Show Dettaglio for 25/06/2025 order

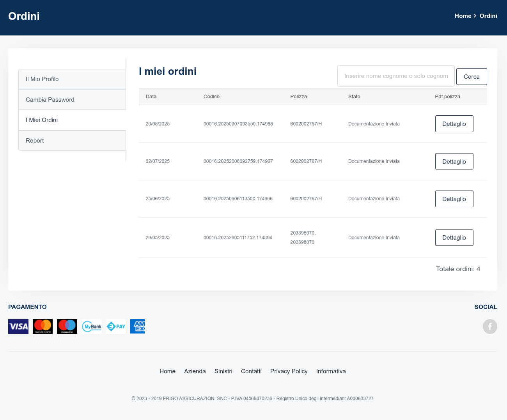tap(454, 199)
